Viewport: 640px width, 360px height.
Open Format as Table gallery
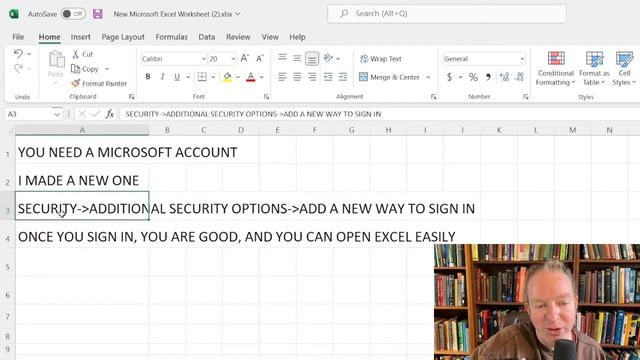click(x=594, y=68)
